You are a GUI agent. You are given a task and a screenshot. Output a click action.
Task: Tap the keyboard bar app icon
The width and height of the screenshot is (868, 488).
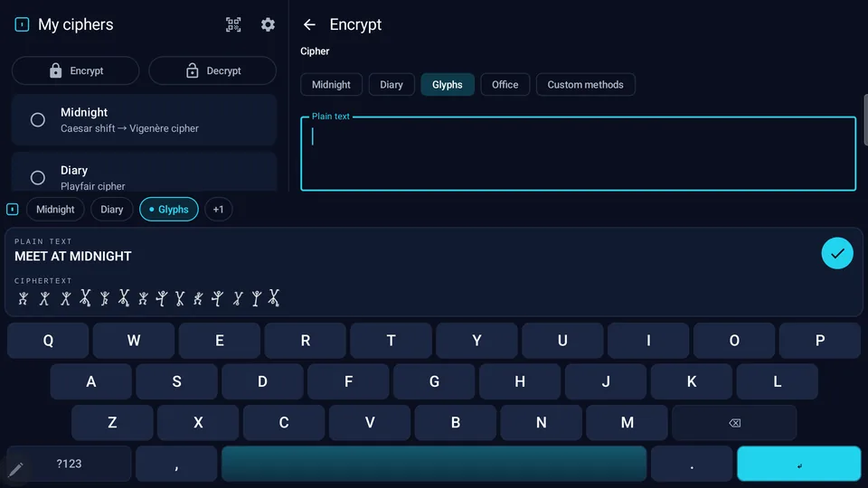(x=12, y=209)
